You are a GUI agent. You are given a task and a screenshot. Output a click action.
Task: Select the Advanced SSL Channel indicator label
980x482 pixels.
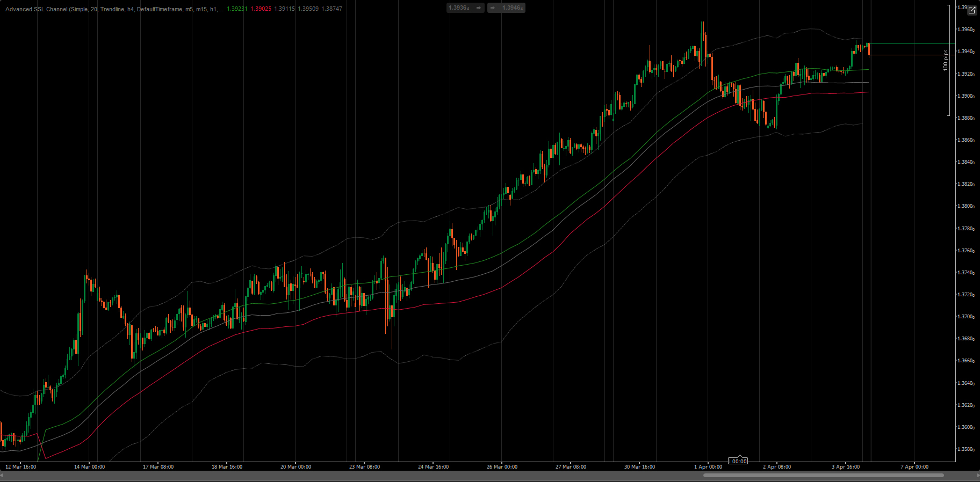[113, 9]
